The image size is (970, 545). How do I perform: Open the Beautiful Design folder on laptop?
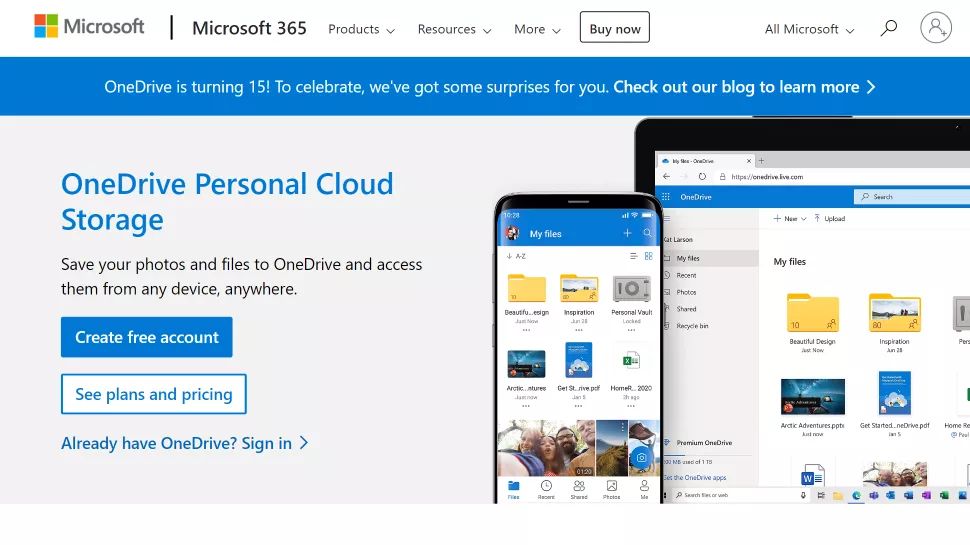pos(812,314)
